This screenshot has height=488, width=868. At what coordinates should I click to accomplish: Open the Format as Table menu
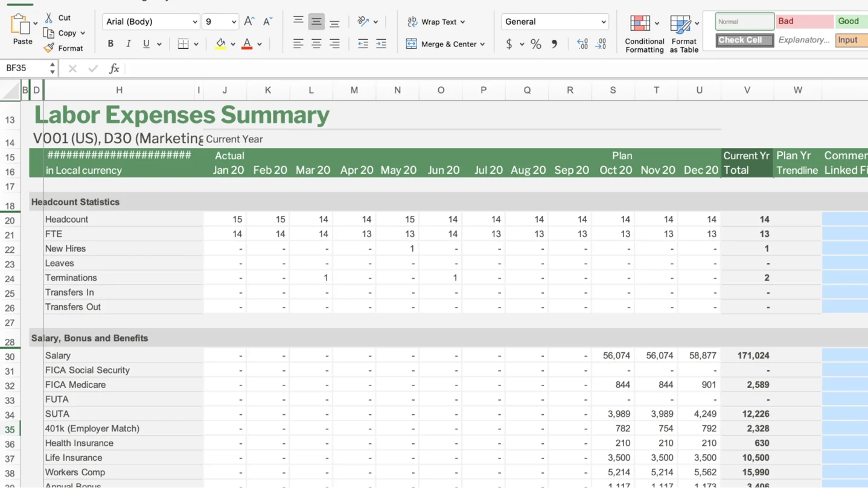pos(683,34)
